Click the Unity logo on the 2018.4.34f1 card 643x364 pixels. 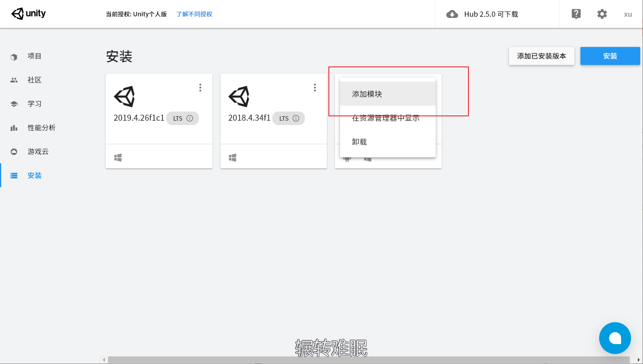tap(239, 96)
